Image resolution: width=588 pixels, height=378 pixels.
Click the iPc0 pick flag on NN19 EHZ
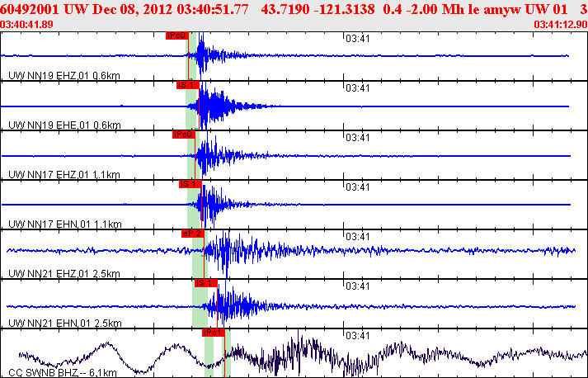tap(176, 35)
